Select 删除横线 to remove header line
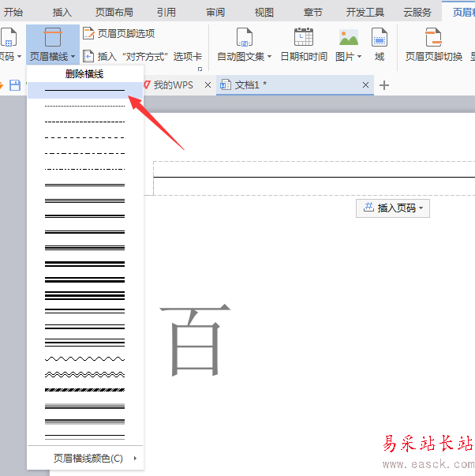Screen dimensions: 475x476 point(84,73)
